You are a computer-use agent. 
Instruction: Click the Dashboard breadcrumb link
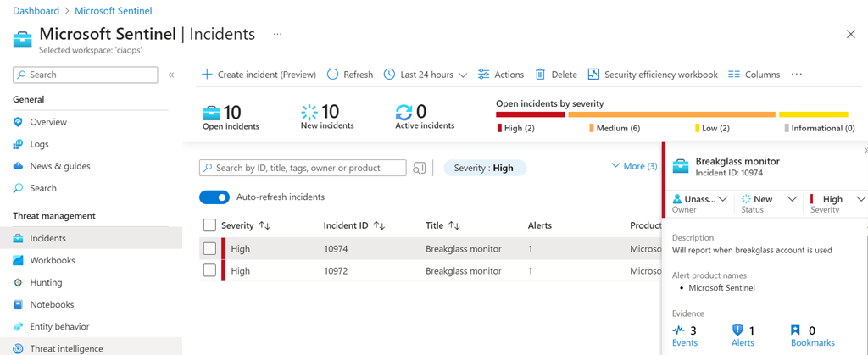point(36,11)
